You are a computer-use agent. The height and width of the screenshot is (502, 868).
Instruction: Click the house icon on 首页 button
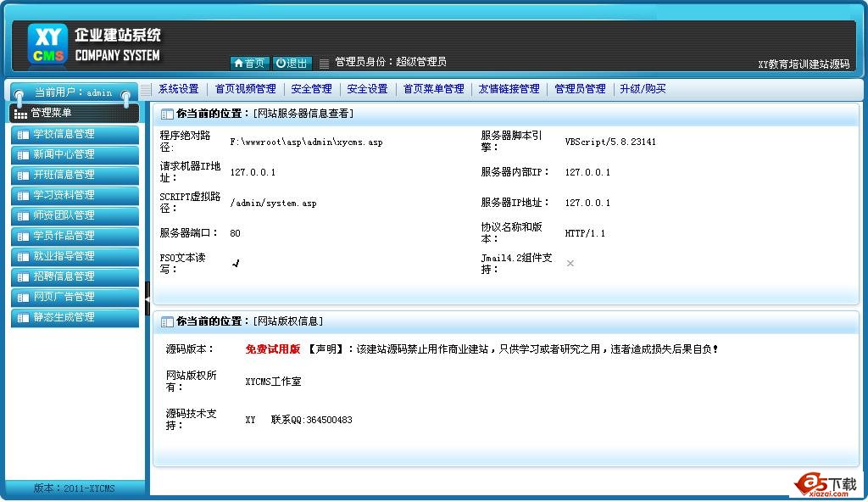238,63
